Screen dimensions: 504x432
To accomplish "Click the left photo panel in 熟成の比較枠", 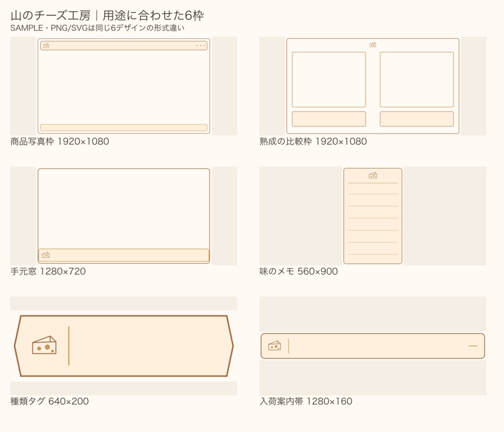I will coord(329,79).
